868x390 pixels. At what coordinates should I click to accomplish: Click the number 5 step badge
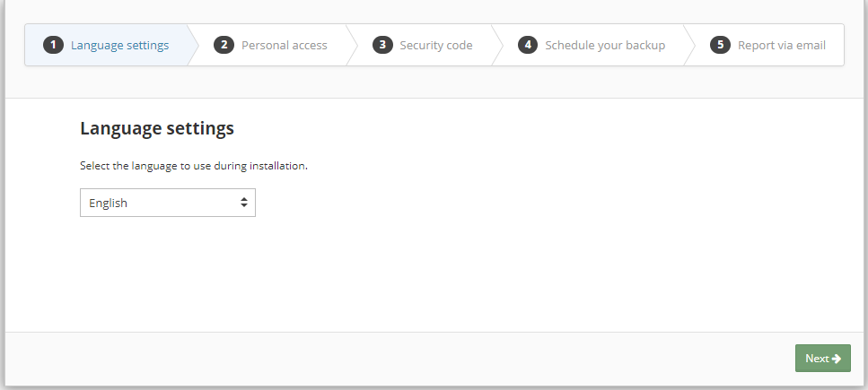pos(720,45)
